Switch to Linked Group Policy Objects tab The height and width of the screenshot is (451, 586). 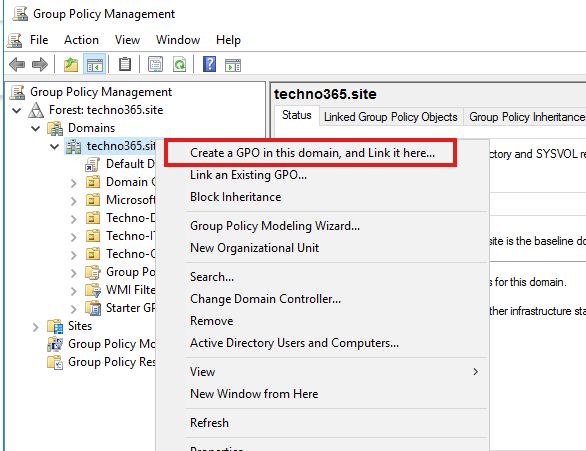coord(391,117)
